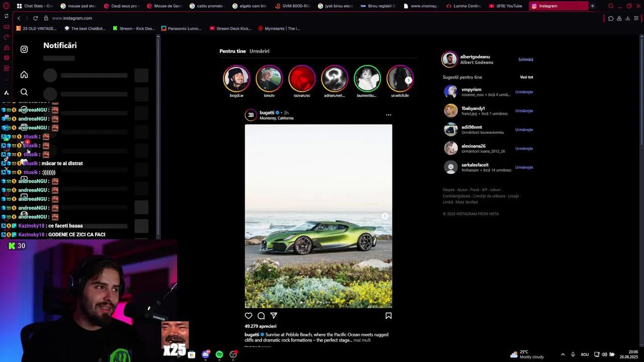The image size is (644, 362).
Task: Click the Notificări panel scrollbar
Action: tap(158, 136)
